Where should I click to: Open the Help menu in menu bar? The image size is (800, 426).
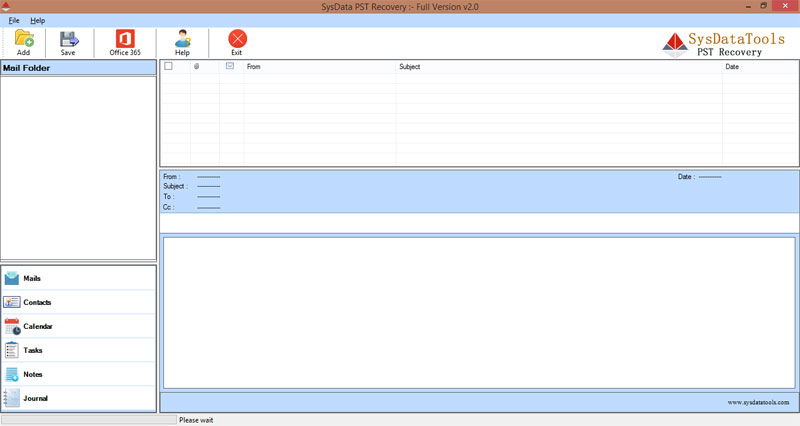(37, 20)
